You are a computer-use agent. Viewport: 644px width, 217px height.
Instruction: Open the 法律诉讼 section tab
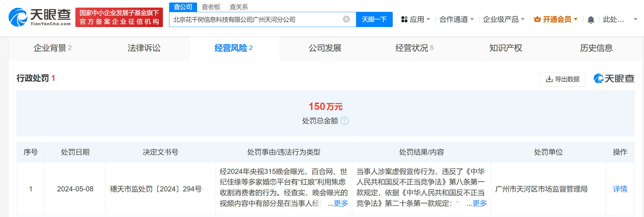(144, 48)
